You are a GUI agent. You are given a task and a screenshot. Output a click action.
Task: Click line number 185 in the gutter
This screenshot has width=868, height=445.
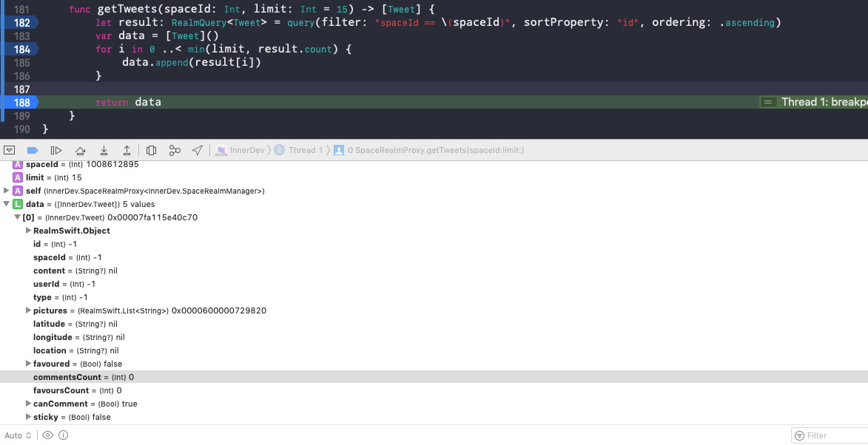click(x=21, y=63)
